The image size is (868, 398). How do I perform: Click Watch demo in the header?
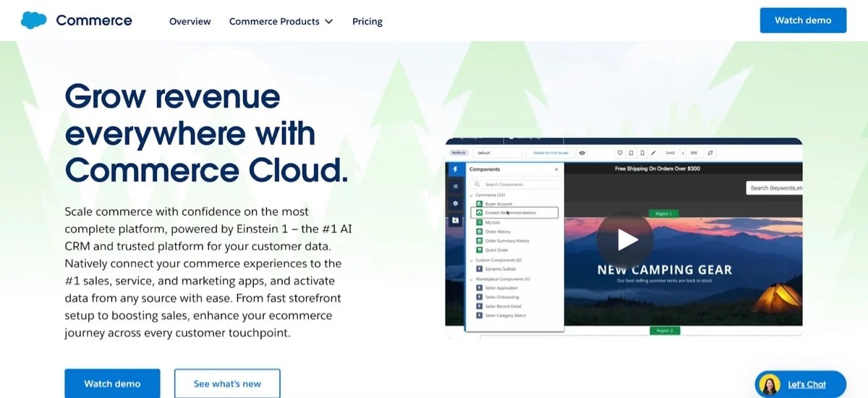point(803,20)
